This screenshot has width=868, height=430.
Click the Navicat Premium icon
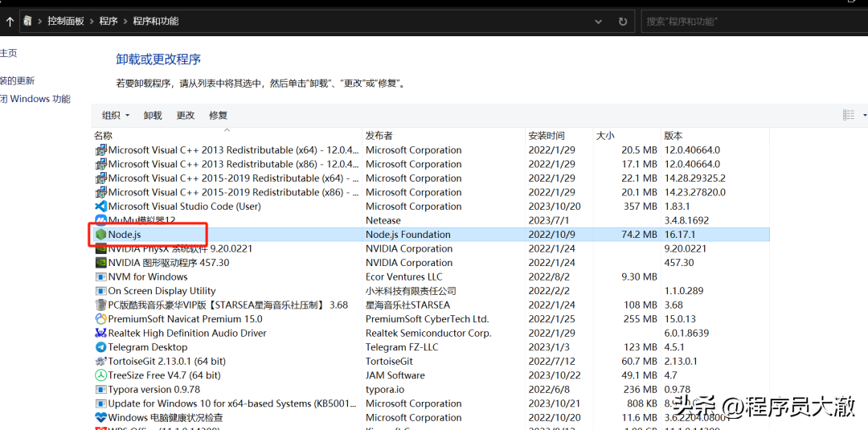coord(100,319)
